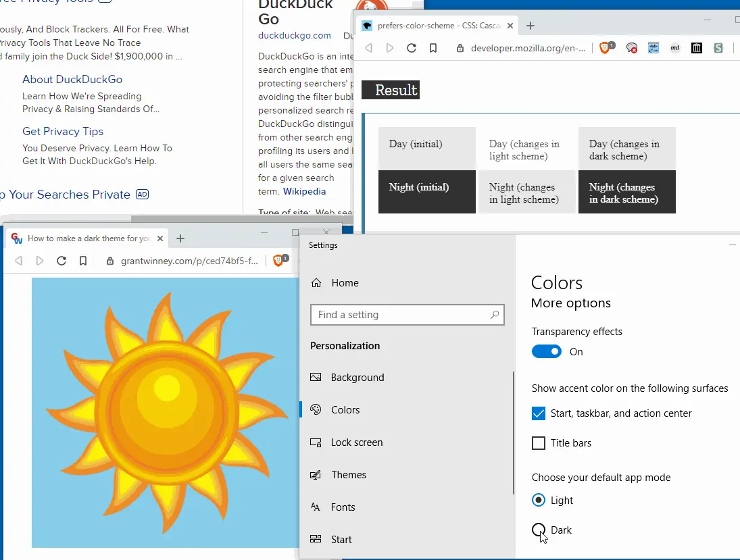Viewport: 740px width, 560px height.
Task: Open the Wikipedia link
Action: (x=304, y=192)
